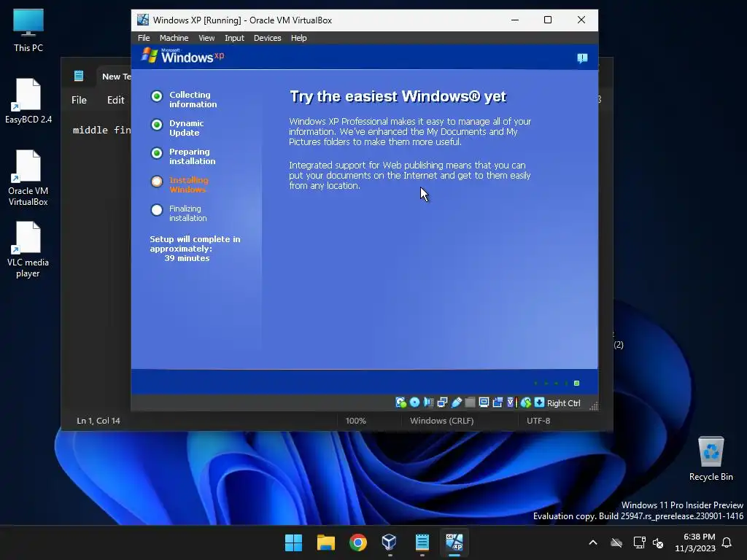Screen dimensions: 747x560
Task: Launch Google Chrome from the taskbar
Action: [357, 542]
